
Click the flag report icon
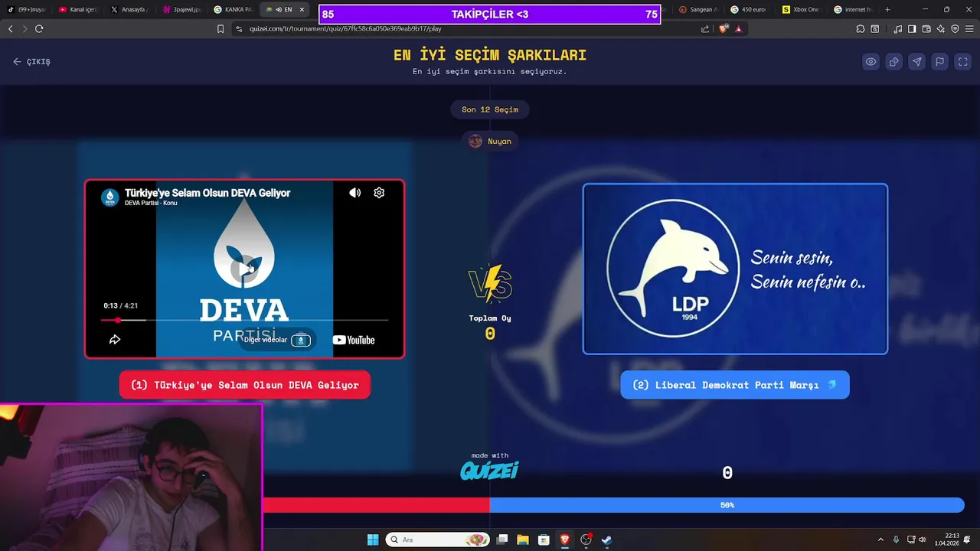coord(939,62)
